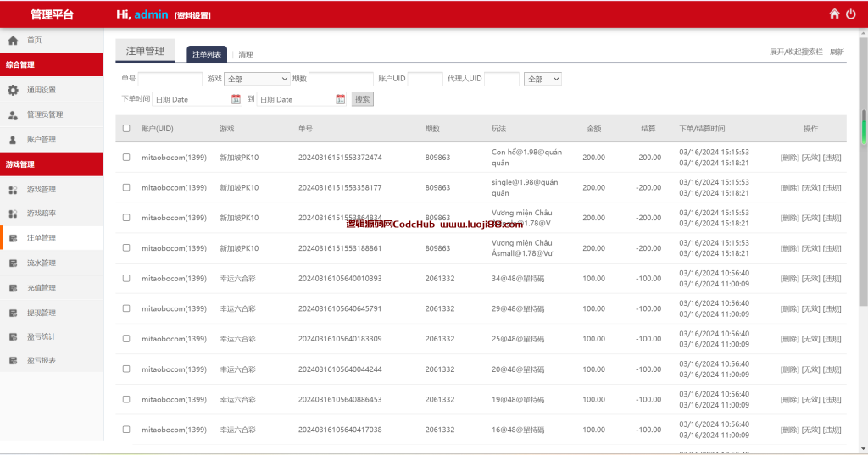
Task: Click the 代理人UID input field
Action: coord(502,79)
